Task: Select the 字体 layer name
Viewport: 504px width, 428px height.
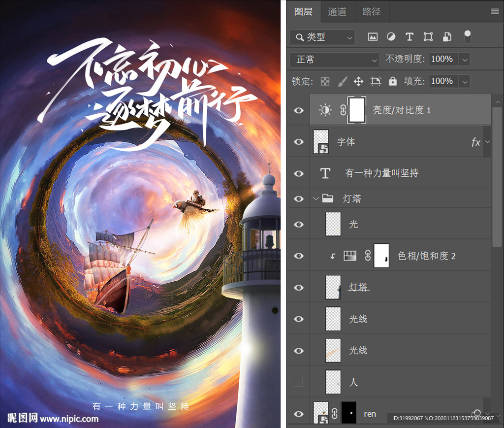Action: (346, 142)
